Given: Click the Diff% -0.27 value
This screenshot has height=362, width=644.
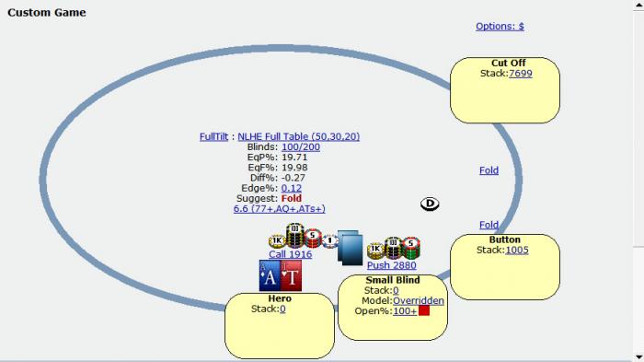Looking at the screenshot, I should (293, 178).
